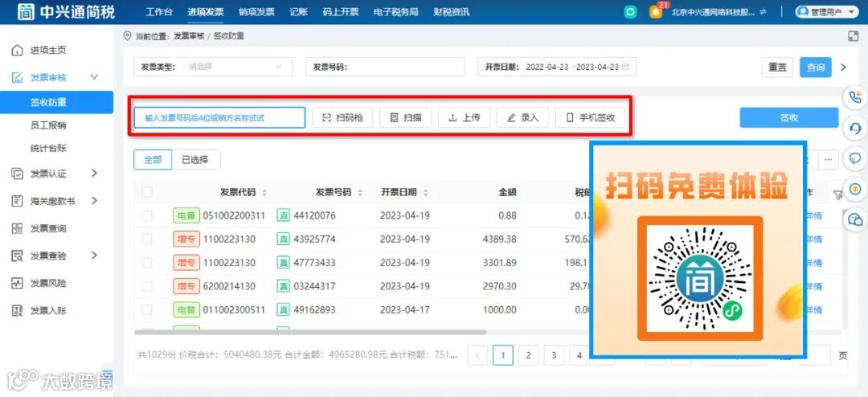868x397 pixels.
Task: Click the green refresh icon in header
Action: (x=630, y=12)
